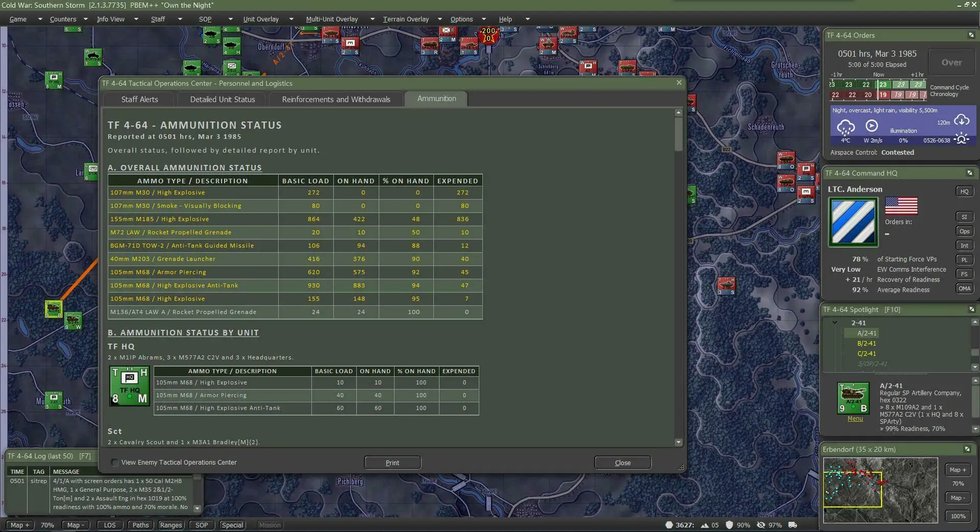Click the cloud ceiling download icon
The width and height of the screenshot is (980, 532).
click(962, 120)
